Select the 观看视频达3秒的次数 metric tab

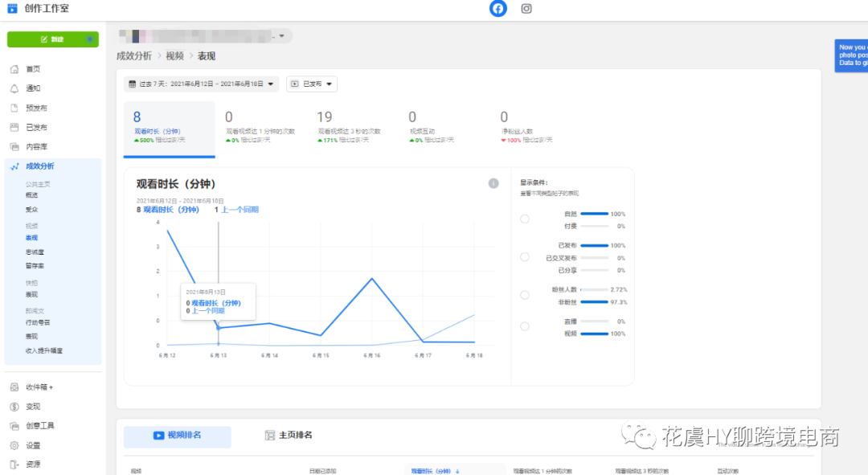(x=352, y=129)
